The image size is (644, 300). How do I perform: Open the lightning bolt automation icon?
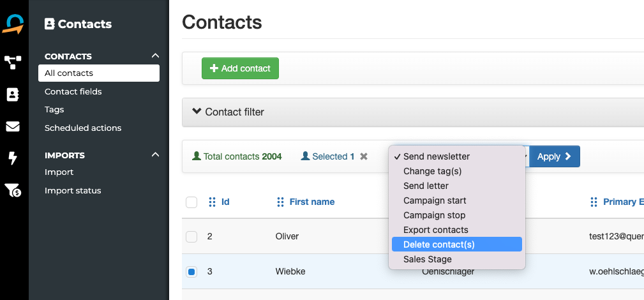[x=13, y=158]
